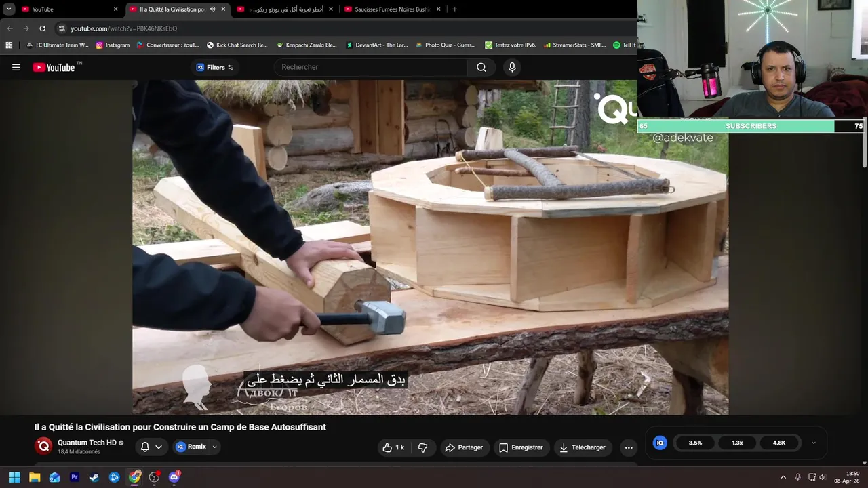Reload the page

(x=42, y=28)
